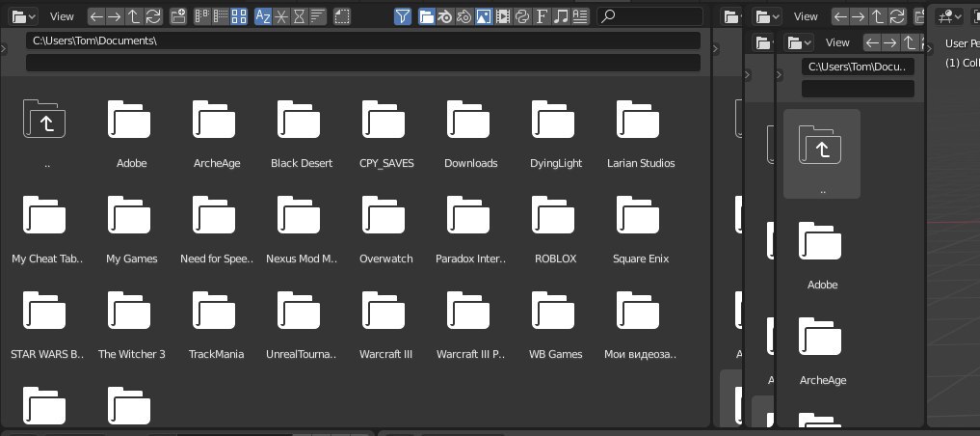Select the ROBLOX folder
This screenshot has width=980, height=436.
pos(555,229)
